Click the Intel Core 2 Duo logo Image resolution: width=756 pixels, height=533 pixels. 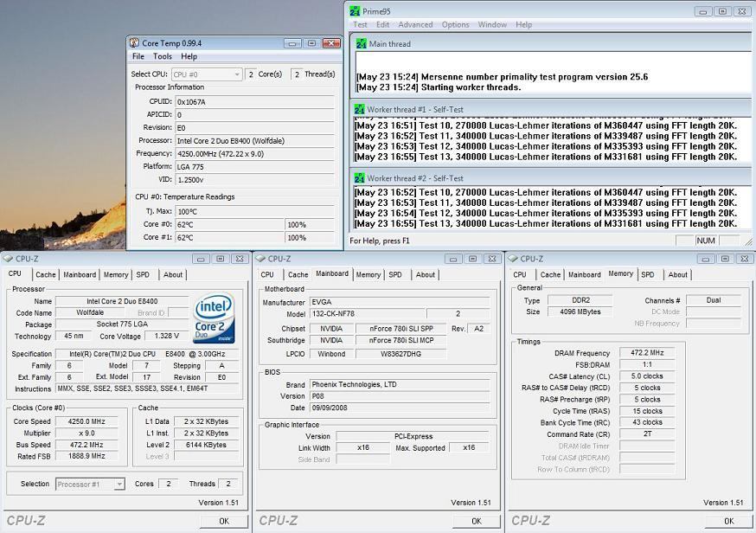click(x=214, y=318)
